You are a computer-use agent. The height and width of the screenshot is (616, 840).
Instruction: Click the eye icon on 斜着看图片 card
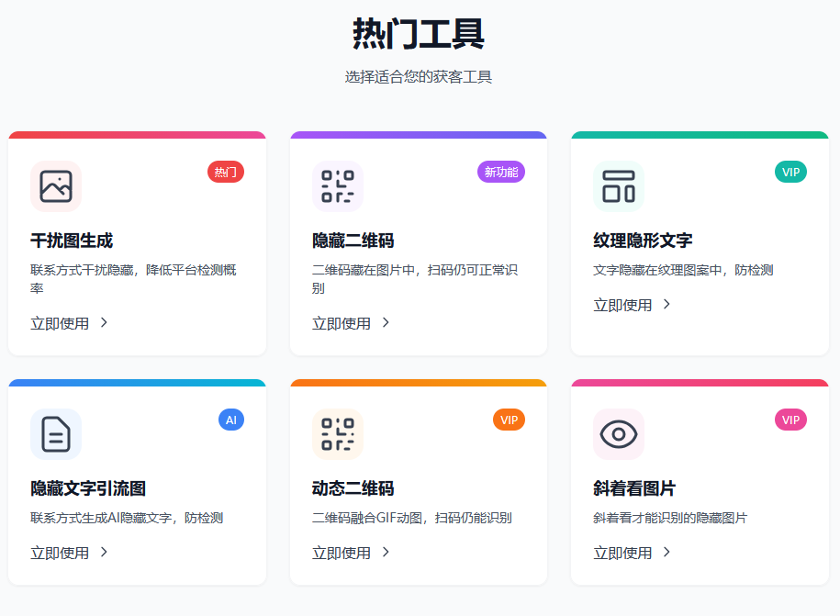(x=619, y=434)
